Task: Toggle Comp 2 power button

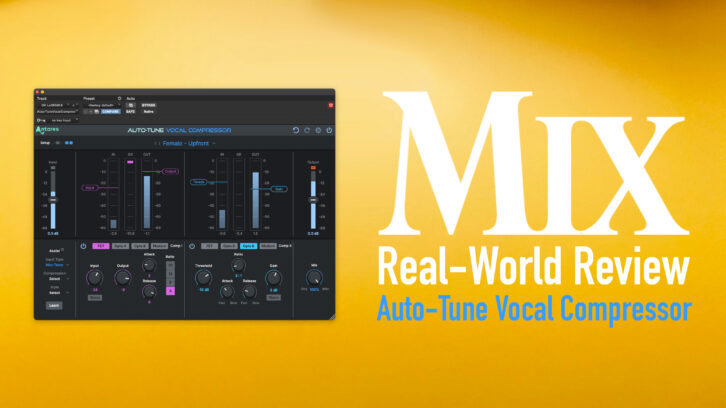Action: (192, 246)
